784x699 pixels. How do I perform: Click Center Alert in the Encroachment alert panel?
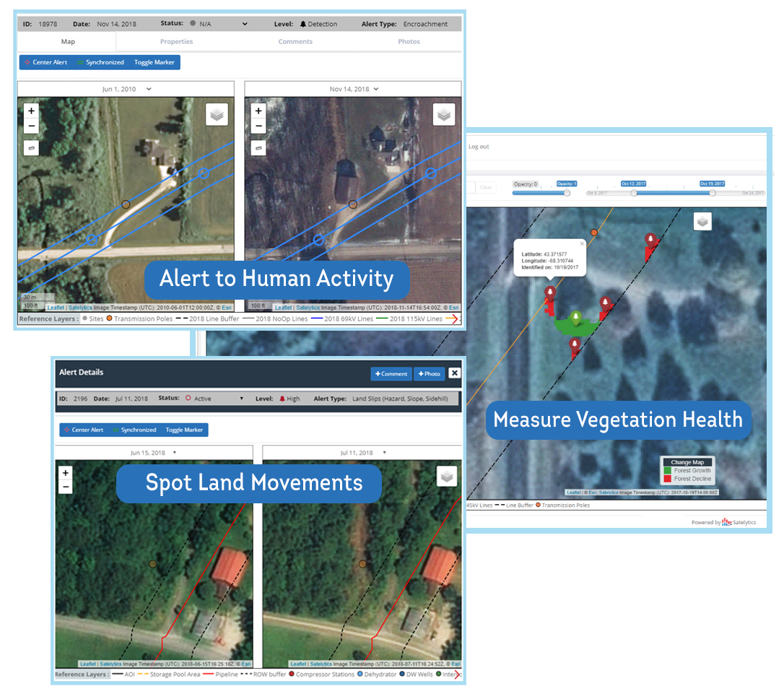point(46,63)
